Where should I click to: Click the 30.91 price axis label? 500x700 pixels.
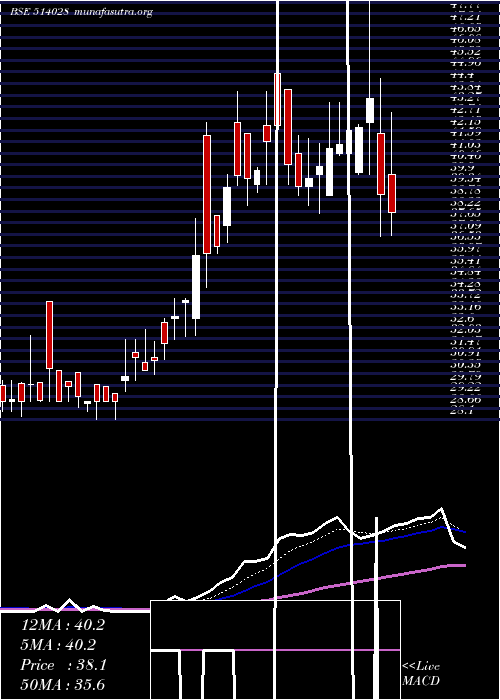(465, 353)
